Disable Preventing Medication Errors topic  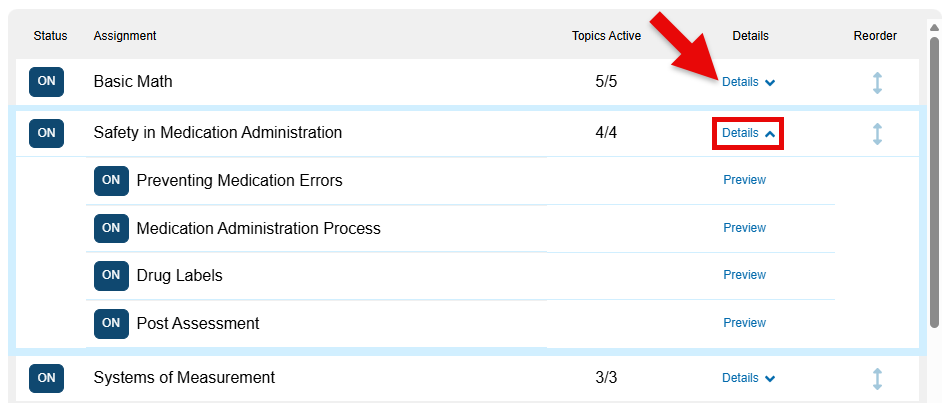[x=111, y=181]
